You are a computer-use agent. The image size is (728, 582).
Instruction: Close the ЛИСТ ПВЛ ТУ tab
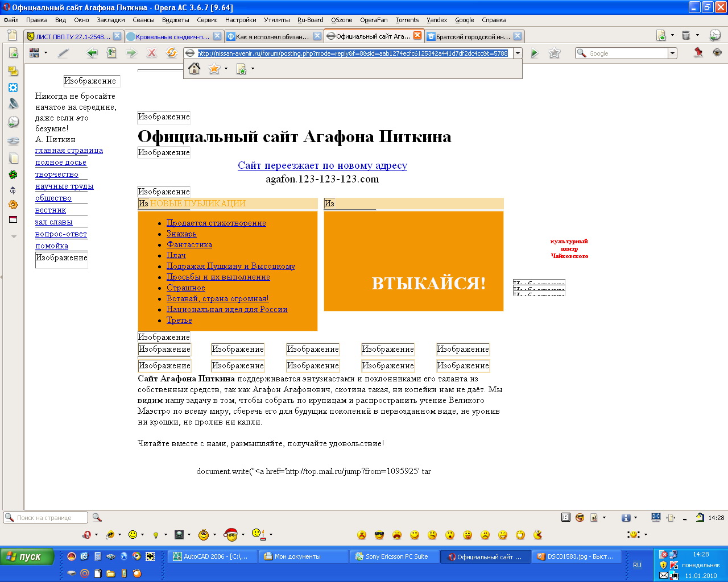tap(117, 36)
